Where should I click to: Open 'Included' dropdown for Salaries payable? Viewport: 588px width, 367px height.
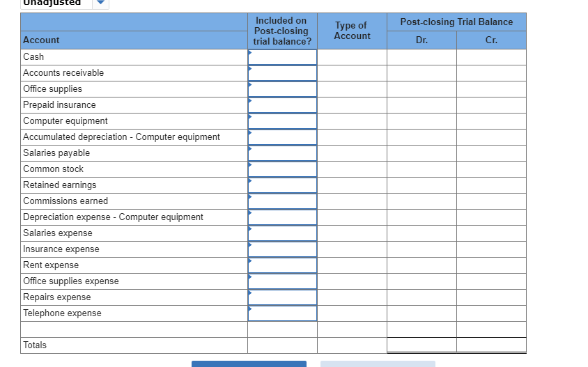[282, 153]
